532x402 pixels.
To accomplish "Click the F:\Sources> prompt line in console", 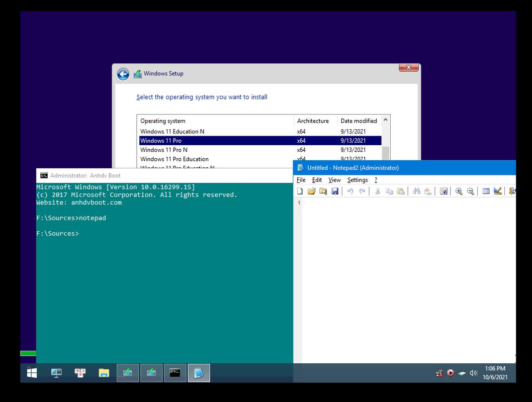I will pyautogui.click(x=58, y=234).
